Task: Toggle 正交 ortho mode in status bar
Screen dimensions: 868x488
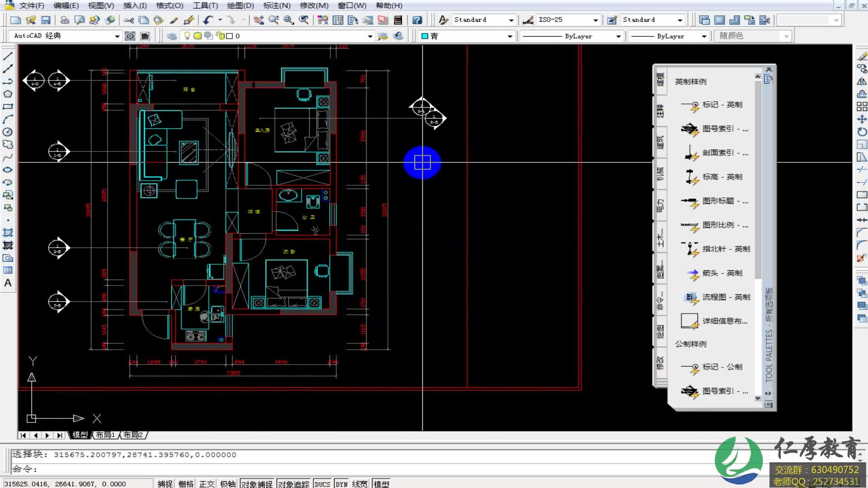Action: (207, 484)
